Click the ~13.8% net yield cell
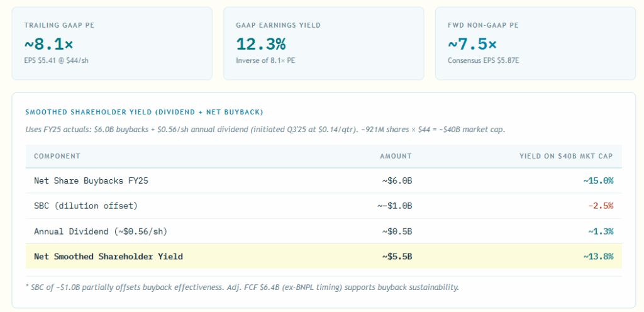Screen dimensions: 644x312 pos(597,256)
